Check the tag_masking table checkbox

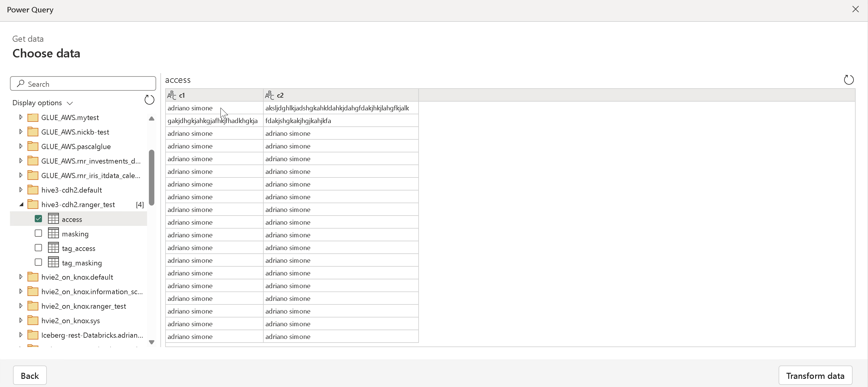(38, 262)
